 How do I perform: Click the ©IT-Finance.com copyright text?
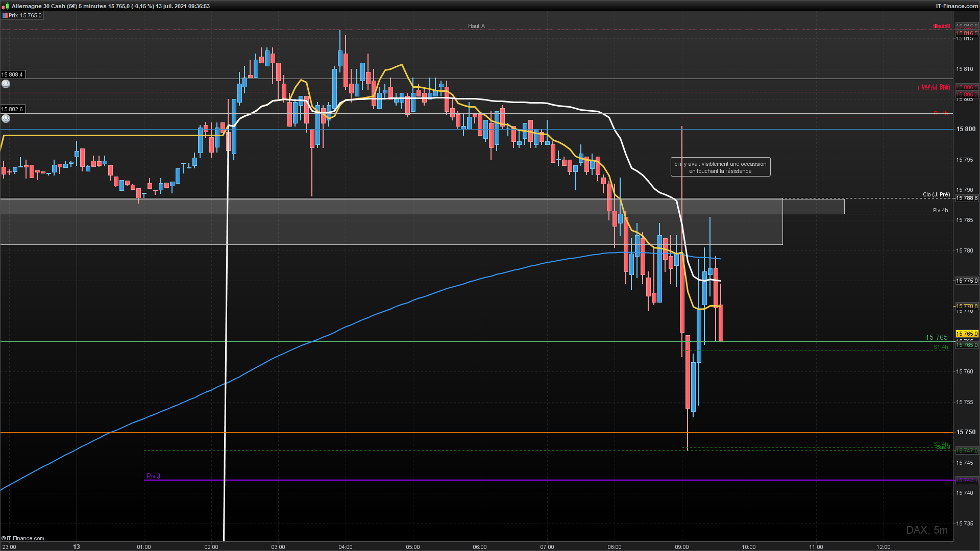23,538
